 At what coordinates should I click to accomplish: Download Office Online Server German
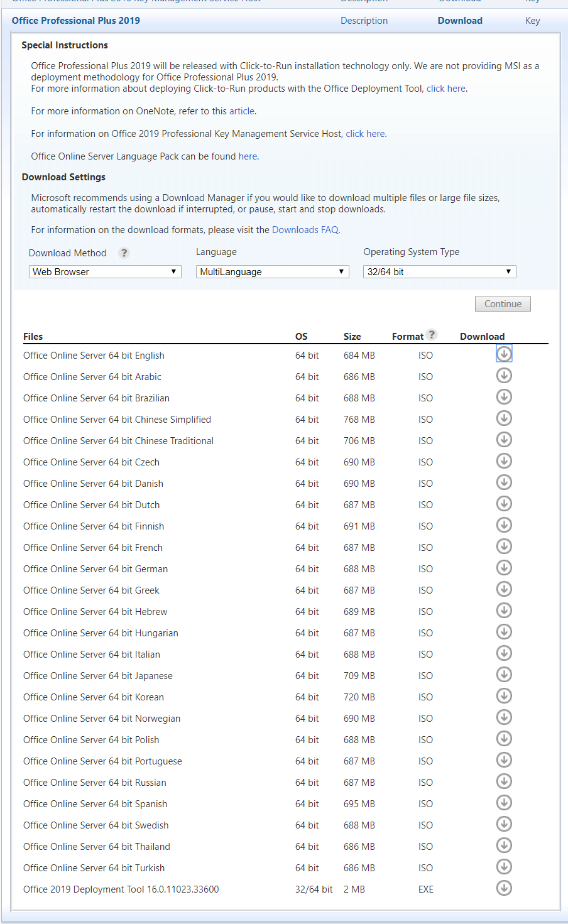504,568
